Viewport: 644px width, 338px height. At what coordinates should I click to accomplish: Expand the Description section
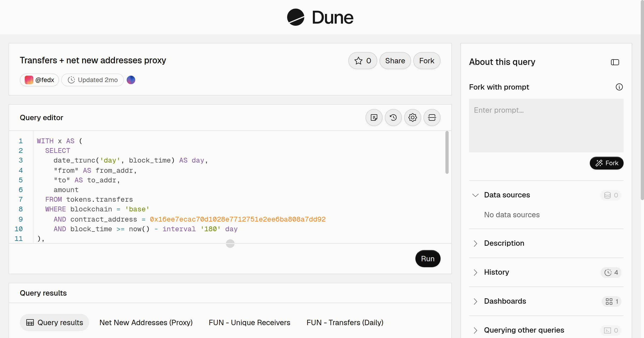click(475, 243)
